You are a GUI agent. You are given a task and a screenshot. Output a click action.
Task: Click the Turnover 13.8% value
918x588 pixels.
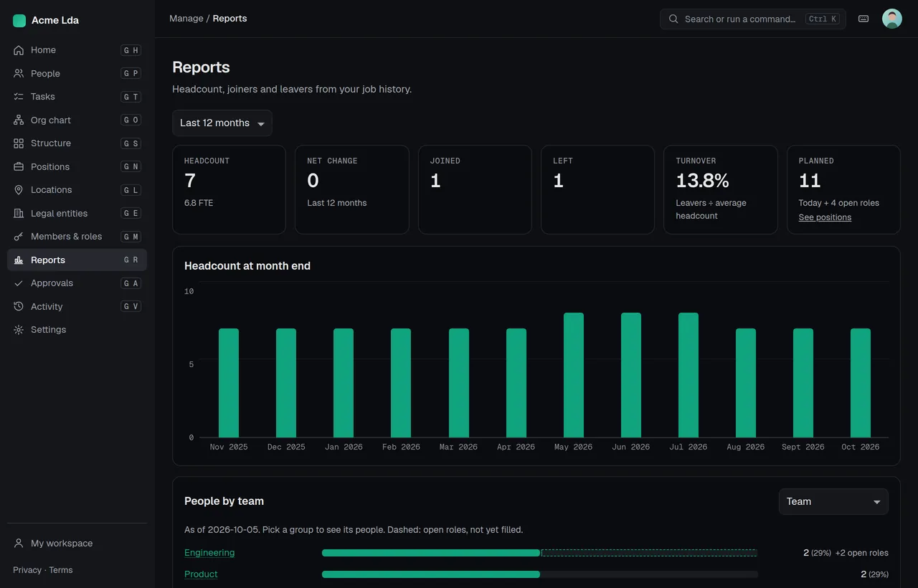pyautogui.click(x=702, y=181)
